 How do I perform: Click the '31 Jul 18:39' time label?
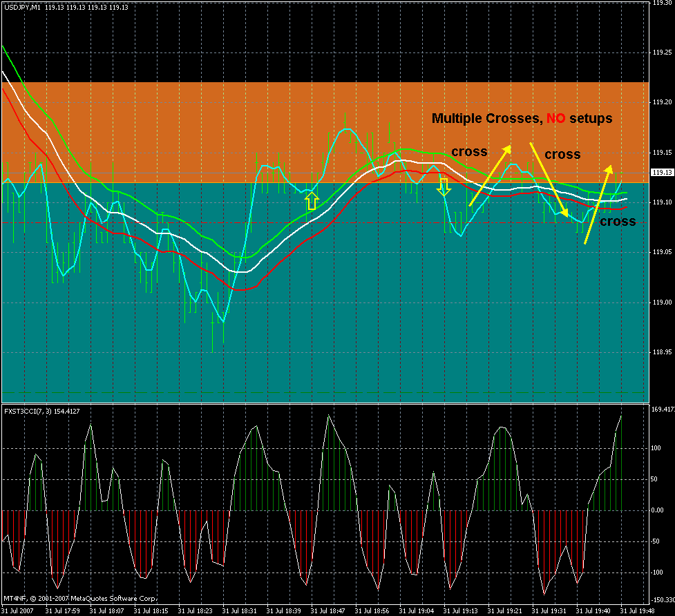point(283,611)
